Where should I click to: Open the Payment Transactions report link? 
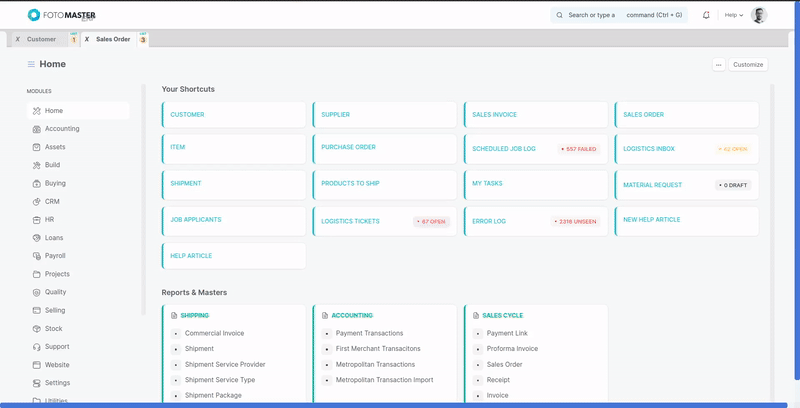click(369, 333)
